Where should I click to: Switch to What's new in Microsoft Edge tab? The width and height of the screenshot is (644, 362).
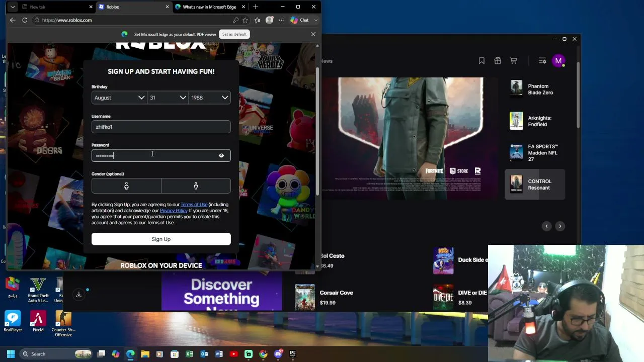[210, 7]
